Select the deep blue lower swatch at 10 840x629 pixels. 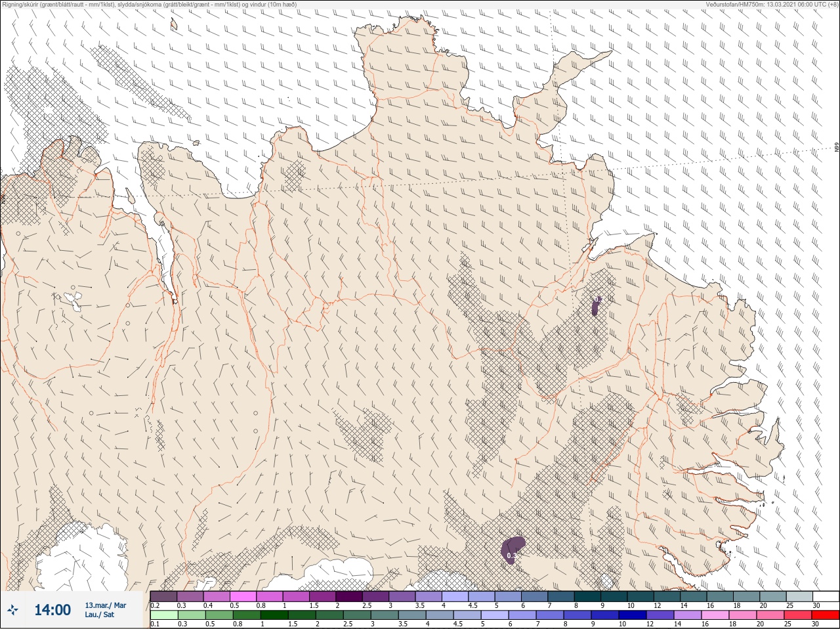coord(633,615)
